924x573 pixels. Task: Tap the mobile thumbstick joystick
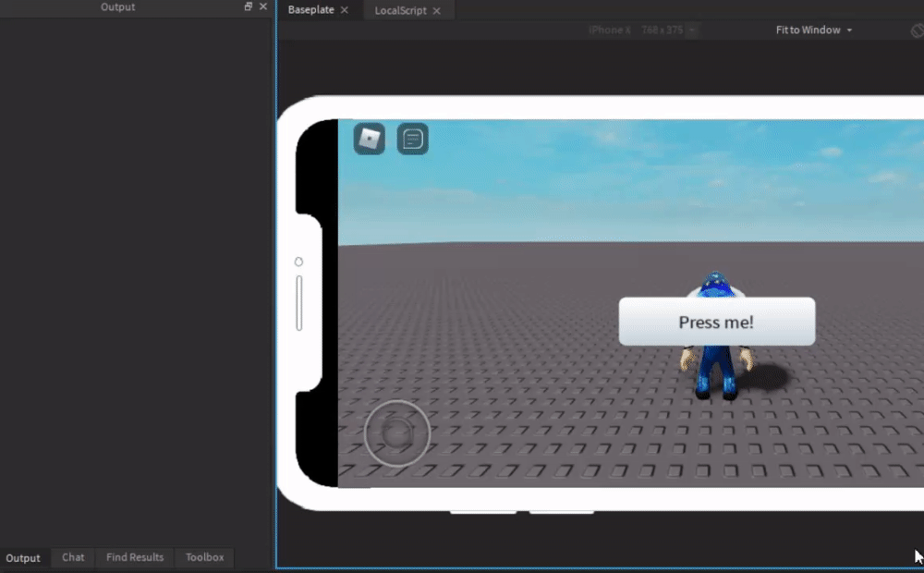pos(397,433)
